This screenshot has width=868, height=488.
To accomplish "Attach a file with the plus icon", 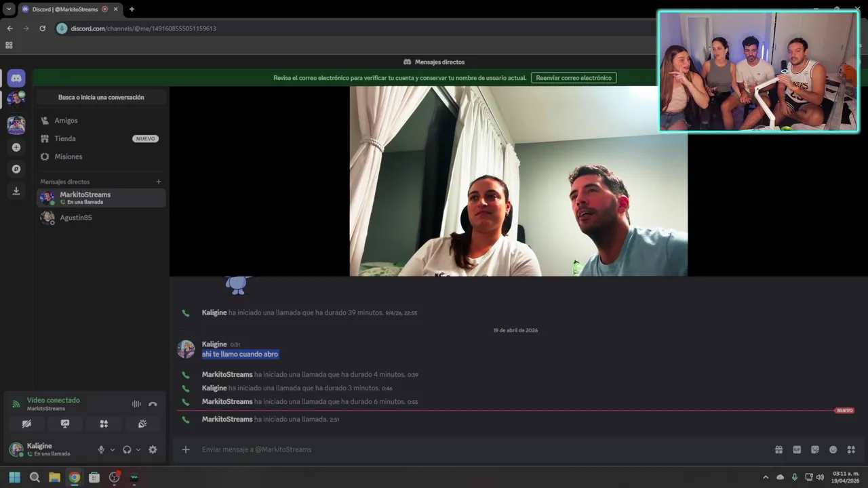I will [x=186, y=449].
